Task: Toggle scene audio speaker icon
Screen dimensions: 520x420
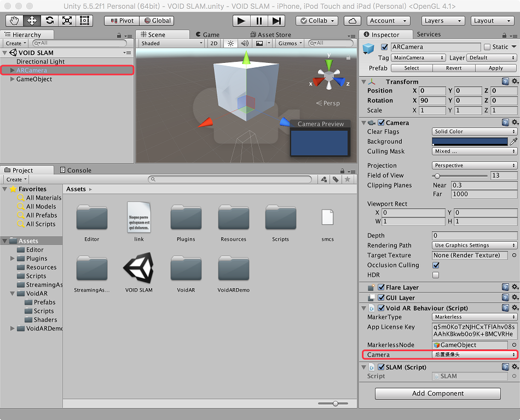Action: coord(245,43)
